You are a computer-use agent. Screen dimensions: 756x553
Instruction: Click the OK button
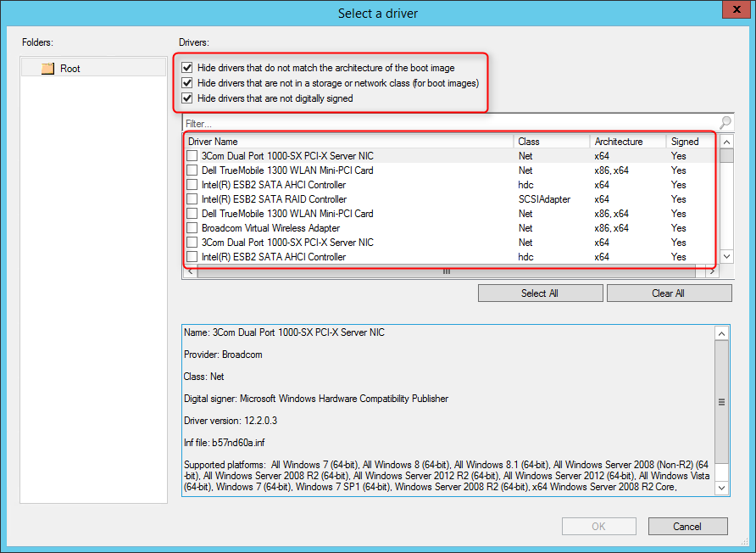tap(599, 527)
